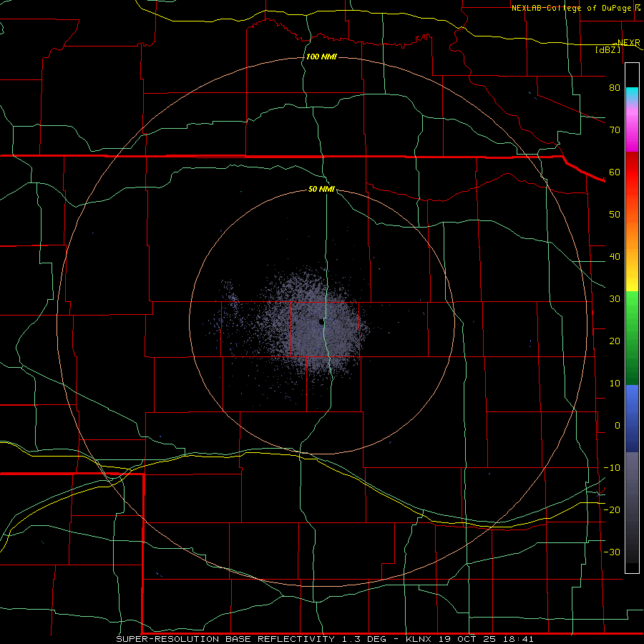The height and width of the screenshot is (644, 644).
Task: Click the NEXLAB-College of DuPage credit text
Action: (x=571, y=8)
